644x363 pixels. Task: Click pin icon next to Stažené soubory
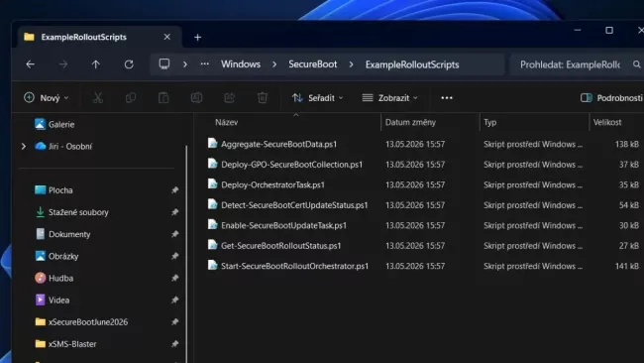click(175, 212)
